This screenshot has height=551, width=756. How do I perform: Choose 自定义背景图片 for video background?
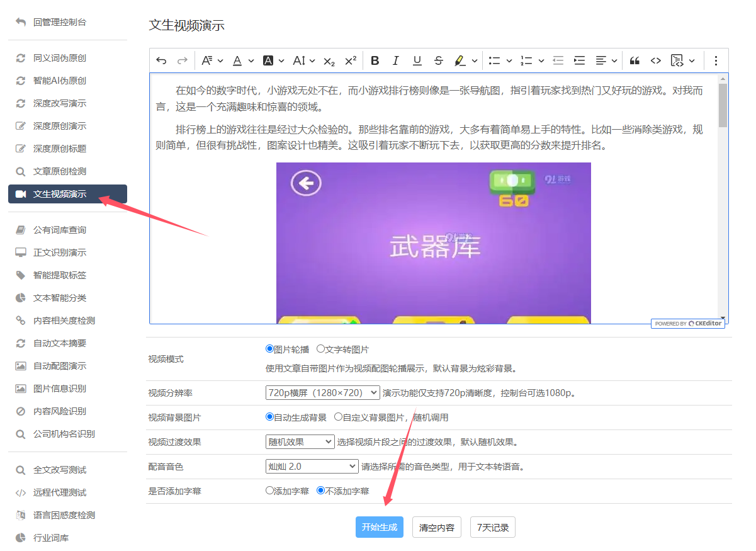(x=339, y=417)
